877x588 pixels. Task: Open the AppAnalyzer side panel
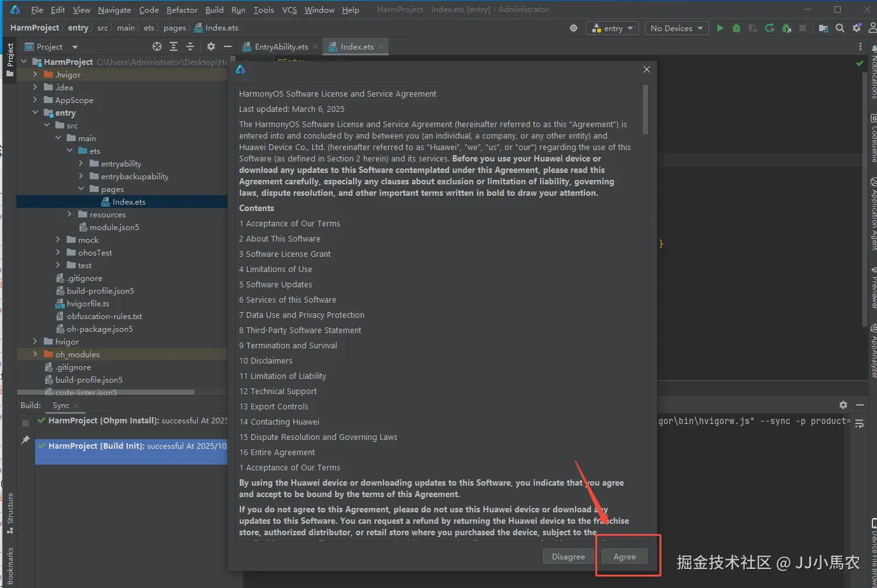pos(874,352)
